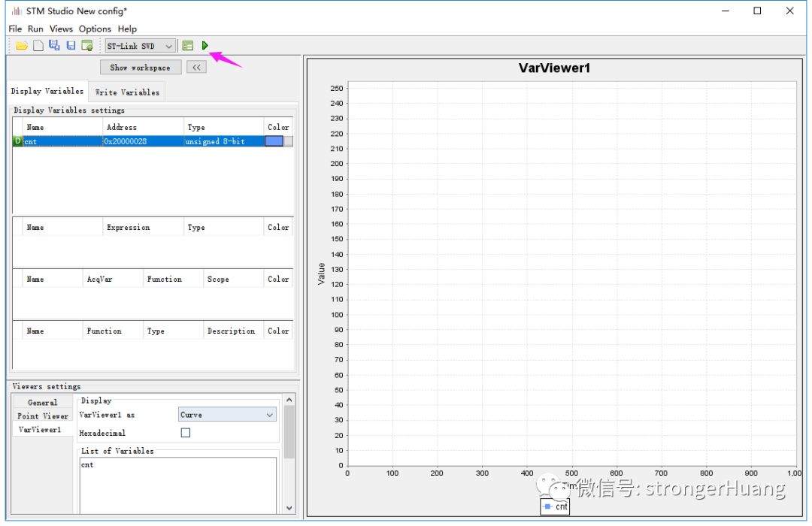Screen dimensions: 812x526
Task: Select the Point Viewer settings tab
Action: click(42, 416)
